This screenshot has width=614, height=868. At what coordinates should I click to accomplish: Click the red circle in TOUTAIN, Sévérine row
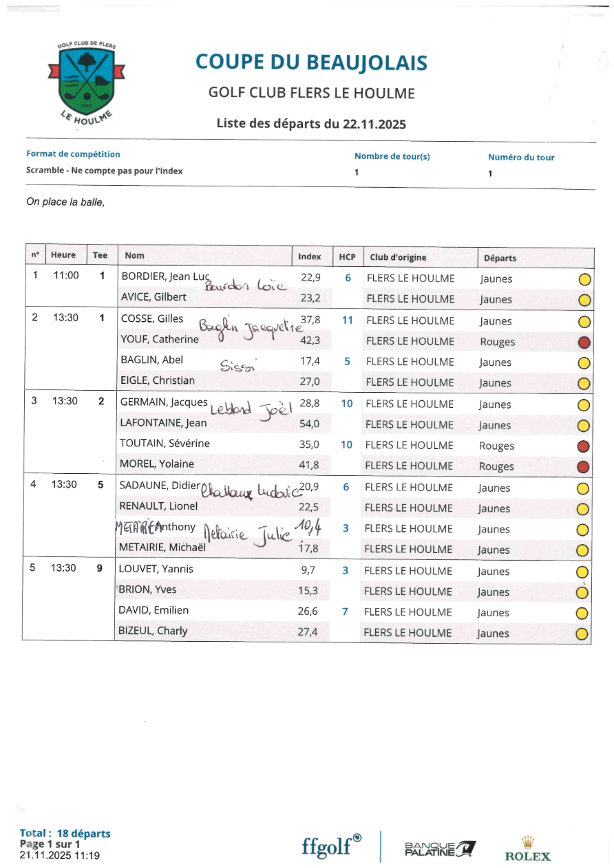click(584, 446)
